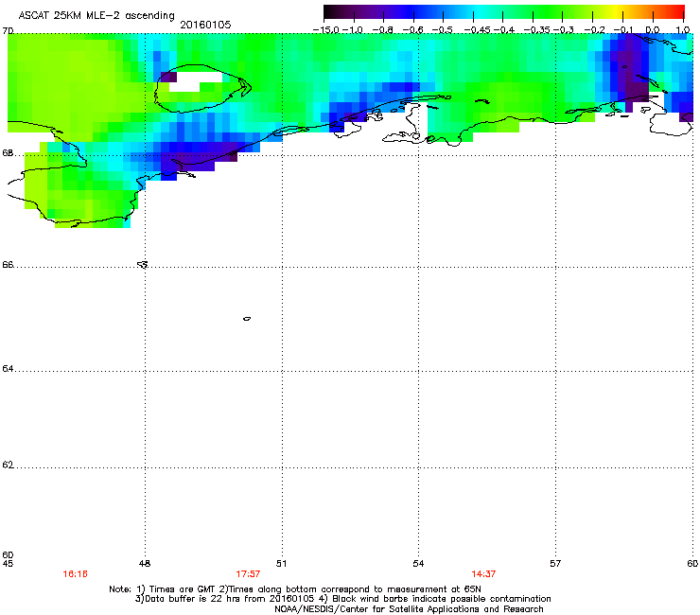Click the colorbar label -0.2

click(x=594, y=30)
